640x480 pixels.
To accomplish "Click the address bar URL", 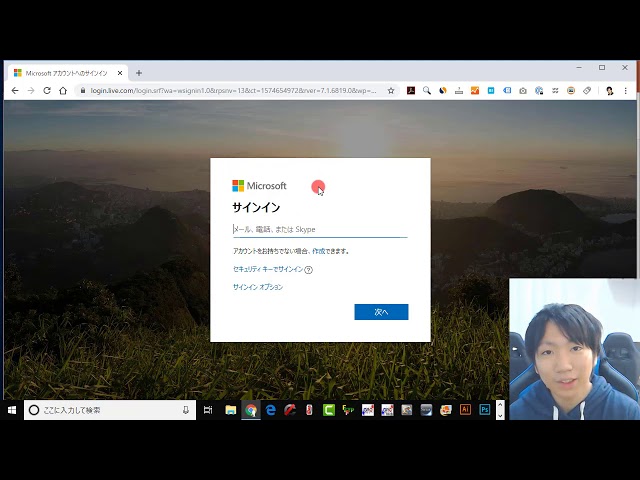I will click(x=233, y=91).
